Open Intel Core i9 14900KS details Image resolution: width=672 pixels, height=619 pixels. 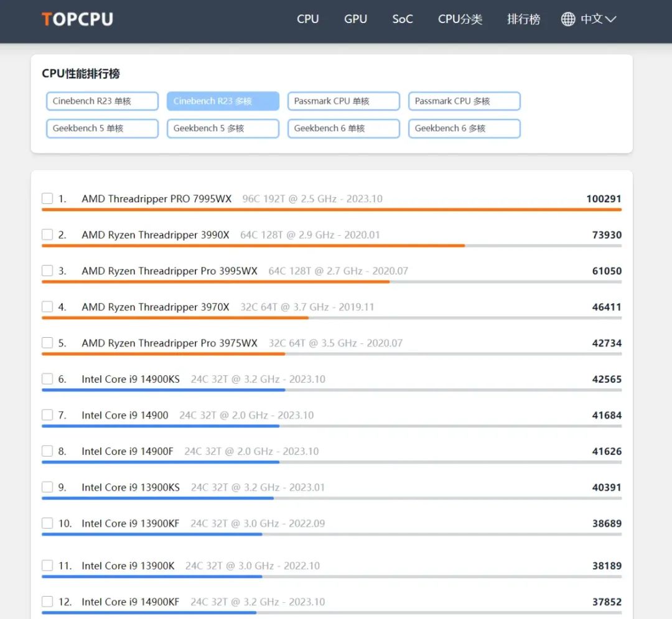pyautogui.click(x=131, y=379)
